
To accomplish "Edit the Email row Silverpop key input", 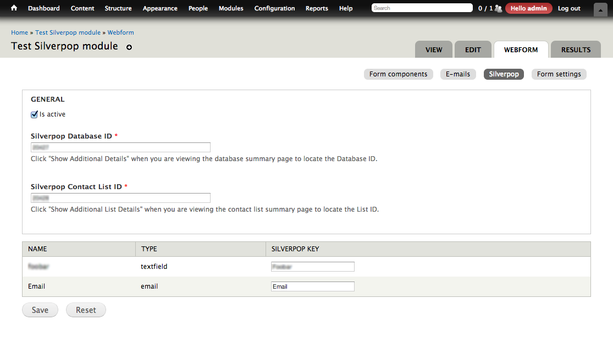I will [313, 286].
